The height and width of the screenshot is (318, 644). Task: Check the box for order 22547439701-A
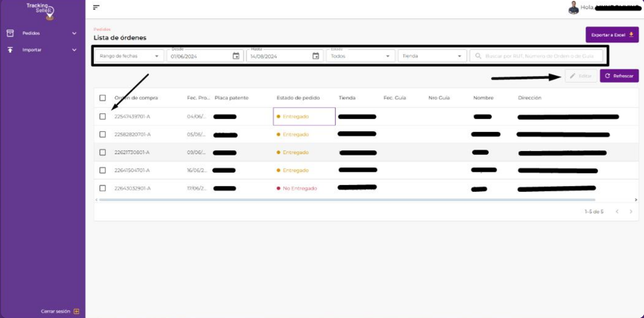103,117
